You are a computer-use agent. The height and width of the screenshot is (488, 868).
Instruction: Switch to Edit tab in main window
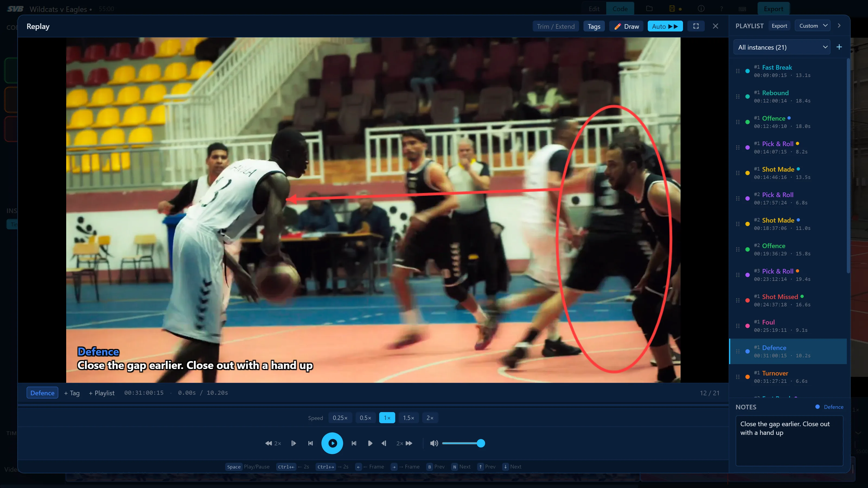coord(594,9)
